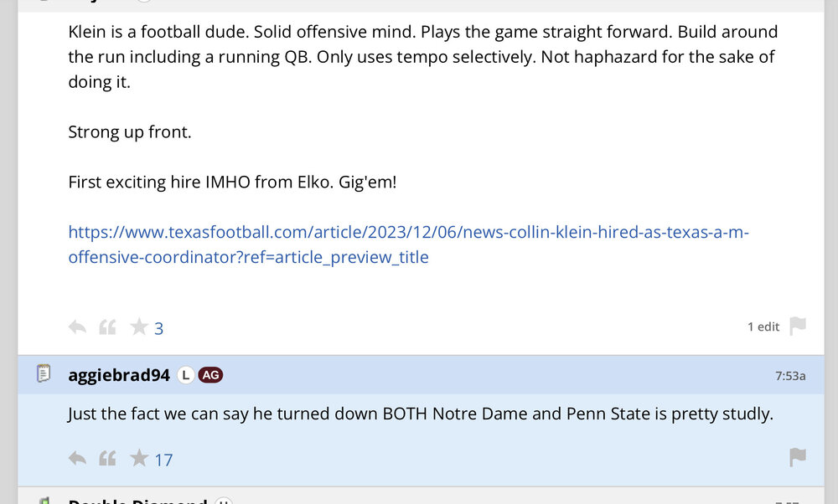Viewport: 838px width, 504px height.
Task: Click the L badge next to aggiebrad94
Action: tap(185, 375)
